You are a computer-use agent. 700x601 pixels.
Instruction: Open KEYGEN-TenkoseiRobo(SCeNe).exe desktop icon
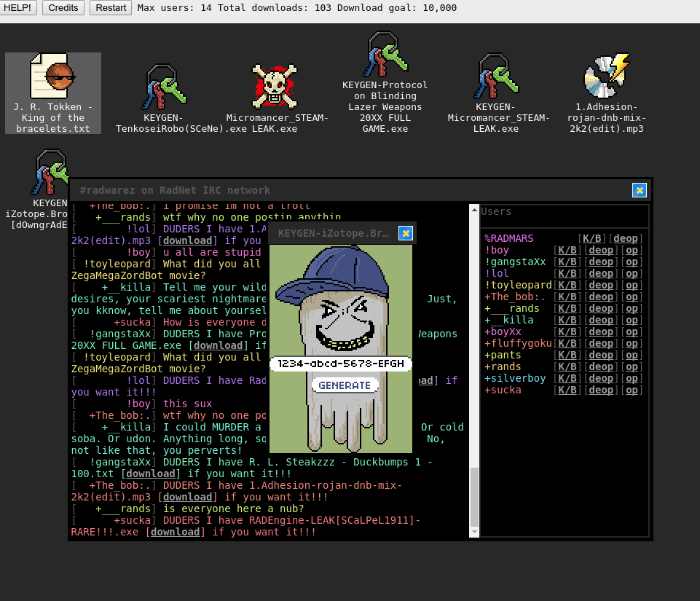pos(163,98)
